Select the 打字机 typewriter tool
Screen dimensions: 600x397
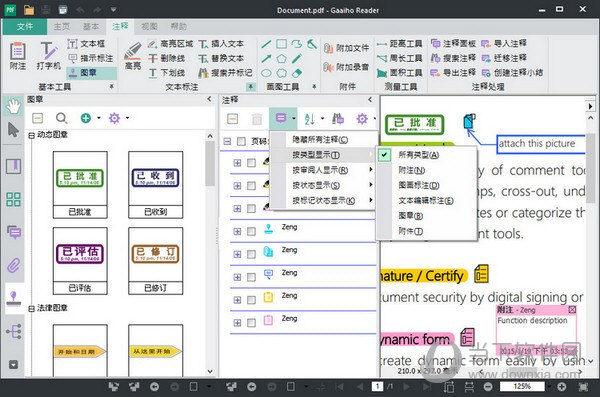click(x=48, y=56)
